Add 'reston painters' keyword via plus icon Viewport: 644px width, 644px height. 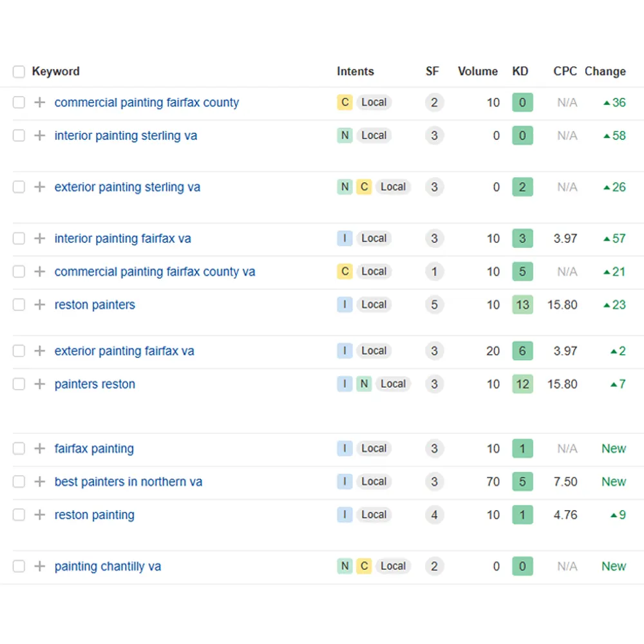tap(40, 305)
